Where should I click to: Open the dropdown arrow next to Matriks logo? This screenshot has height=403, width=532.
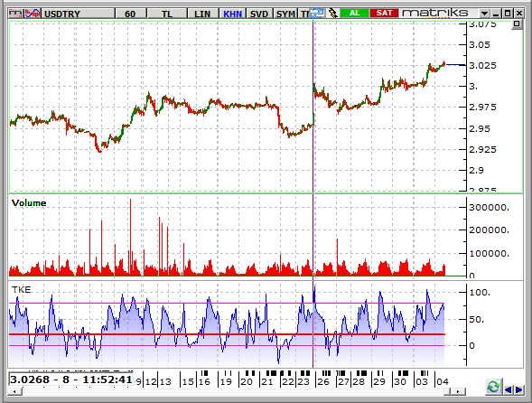tap(484, 14)
